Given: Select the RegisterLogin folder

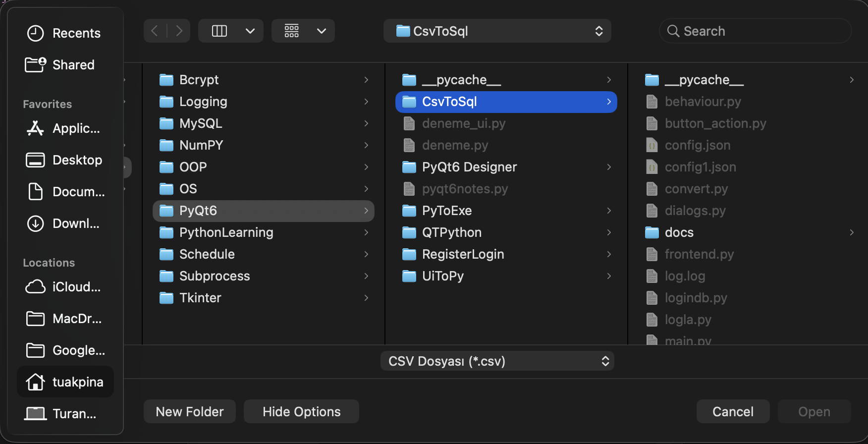Looking at the screenshot, I should click(463, 254).
